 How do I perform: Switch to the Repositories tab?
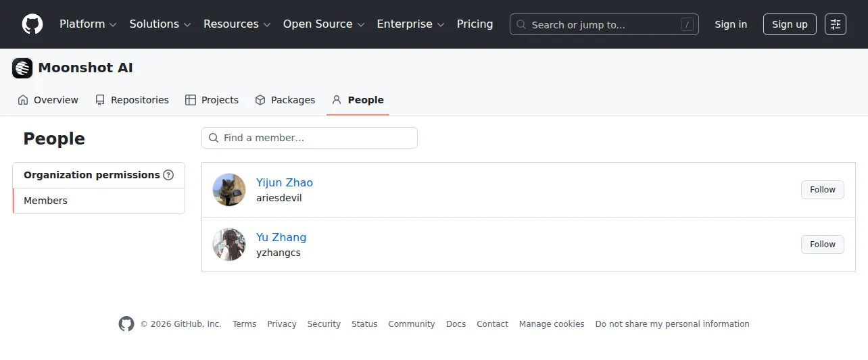point(132,100)
